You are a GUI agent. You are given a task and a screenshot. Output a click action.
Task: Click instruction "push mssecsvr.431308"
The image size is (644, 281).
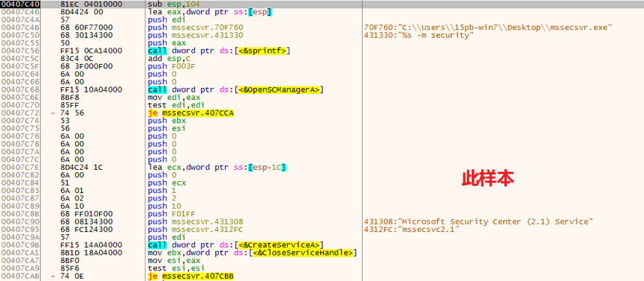196,222
